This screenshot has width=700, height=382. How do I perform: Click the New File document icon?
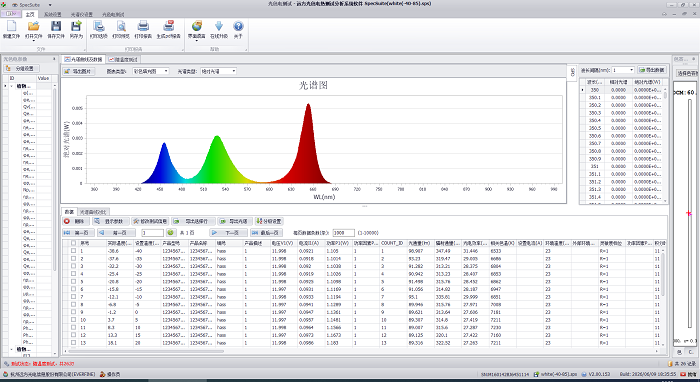(11, 26)
